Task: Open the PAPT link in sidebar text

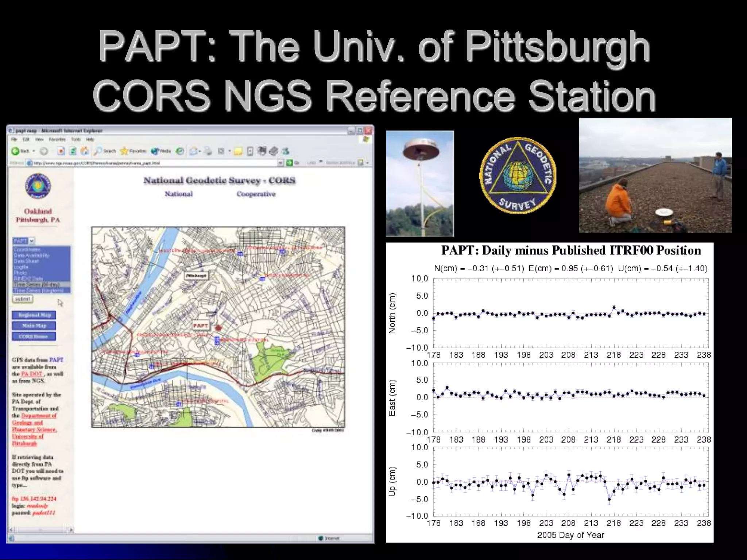Action: point(56,360)
